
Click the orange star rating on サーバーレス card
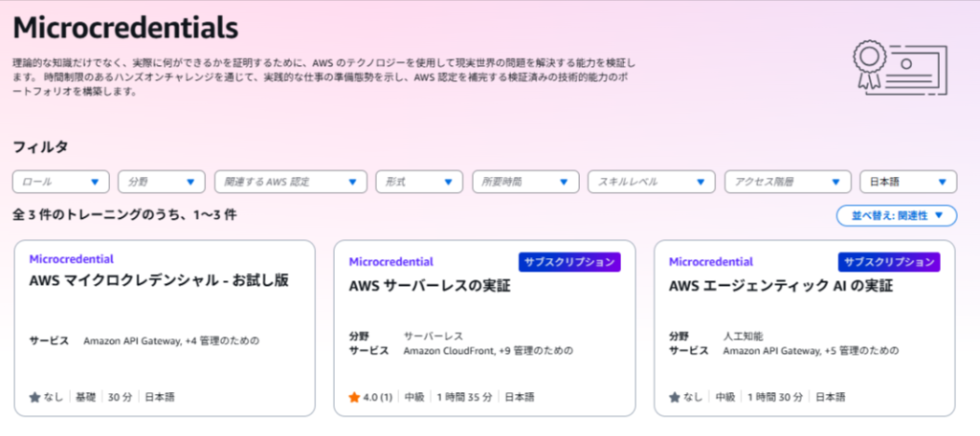(x=354, y=397)
